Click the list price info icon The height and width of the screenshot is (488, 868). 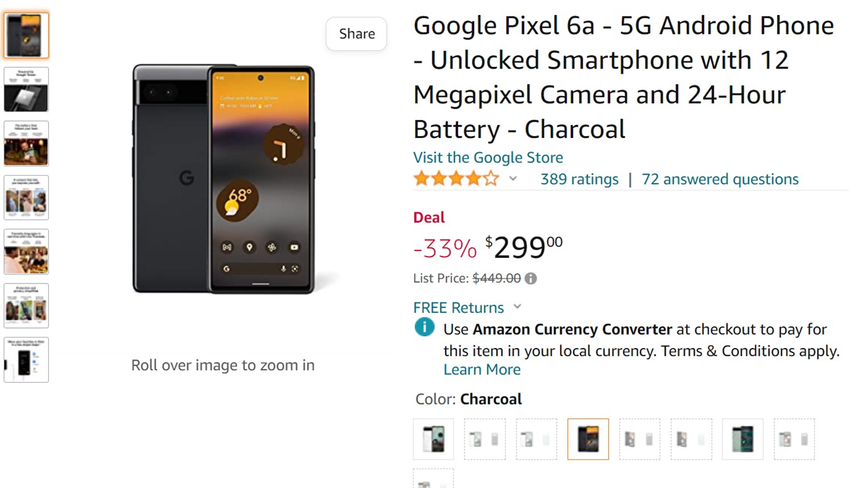531,278
